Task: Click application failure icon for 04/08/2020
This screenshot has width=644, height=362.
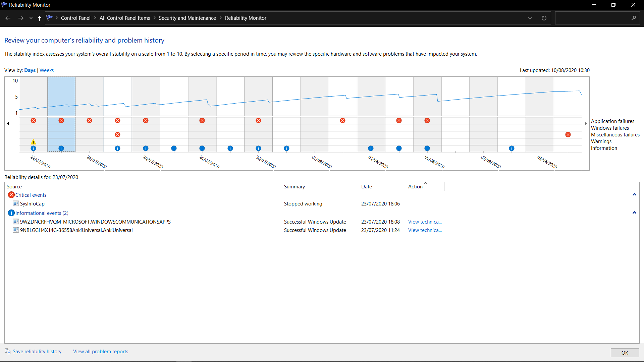Action: (x=399, y=121)
